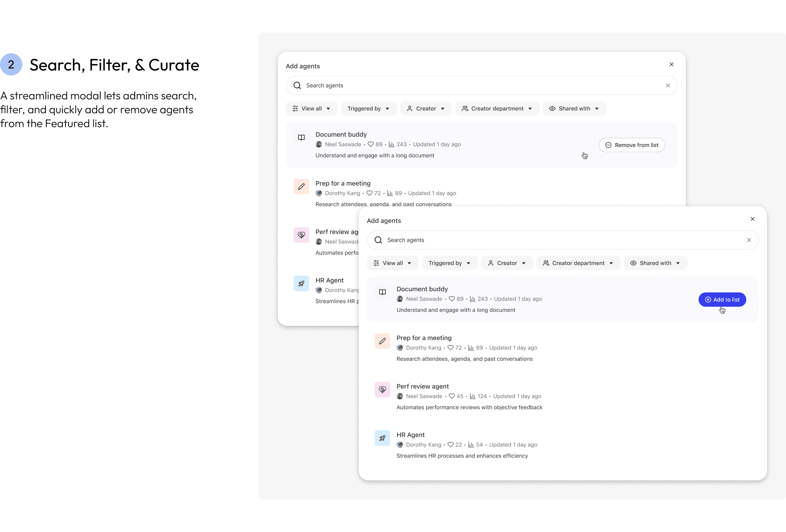Click the heart like icon on Prep for a meeting in front modal
Screen dimensions: 786x532
point(450,348)
